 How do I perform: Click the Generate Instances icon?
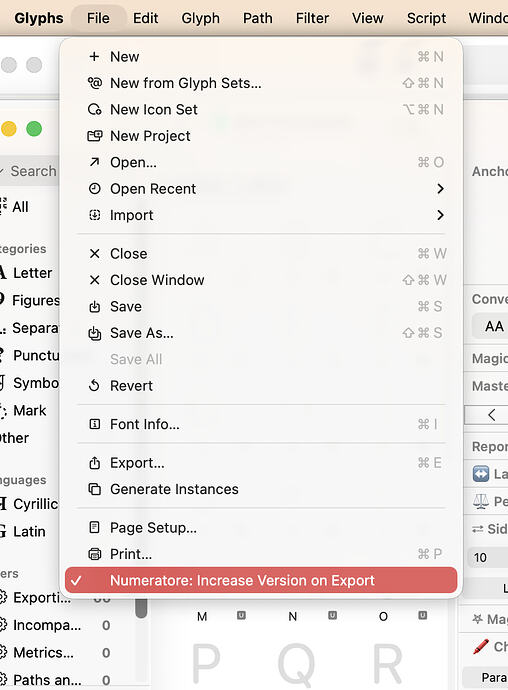coord(94,489)
